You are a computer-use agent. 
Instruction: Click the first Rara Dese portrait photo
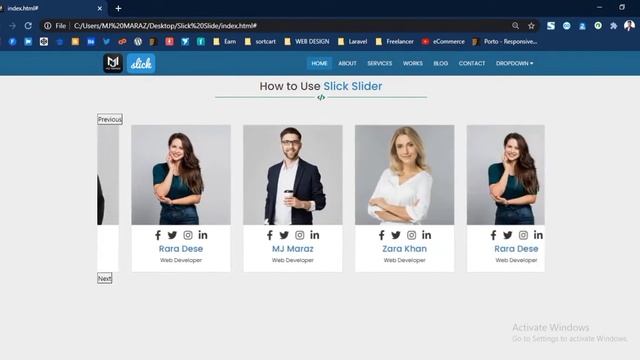pos(181,175)
